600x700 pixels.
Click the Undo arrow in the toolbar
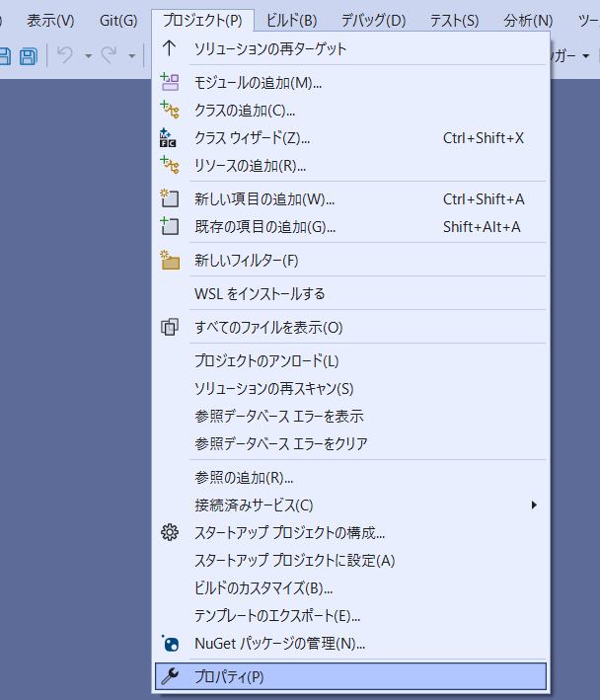point(66,56)
